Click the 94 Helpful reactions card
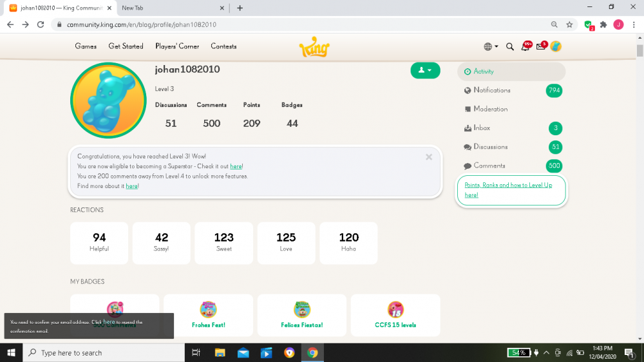This screenshot has width=644, height=362. (99, 243)
